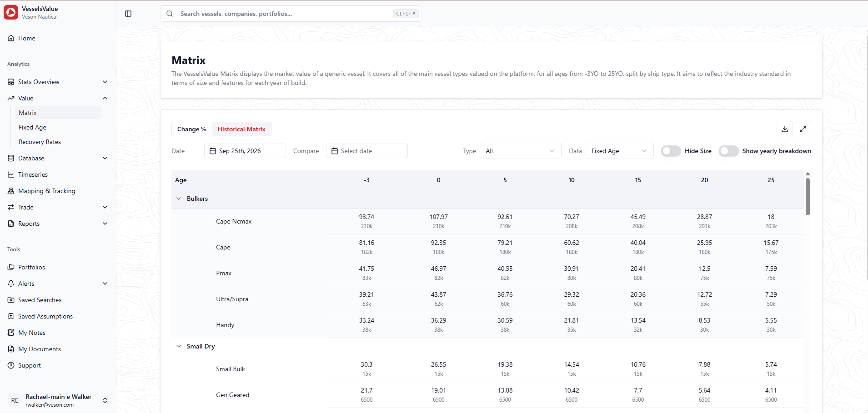This screenshot has width=868, height=413.
Task: Expand the Reports sidebar section
Action: pos(57,224)
